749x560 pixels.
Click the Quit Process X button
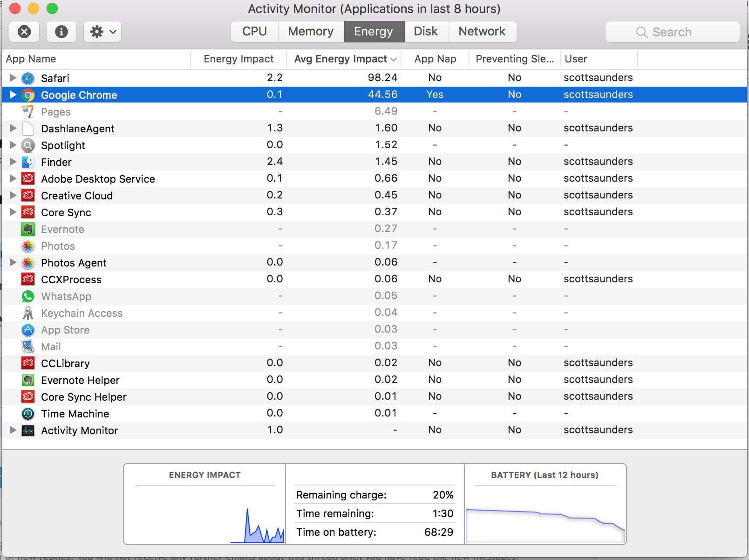pos(24,32)
